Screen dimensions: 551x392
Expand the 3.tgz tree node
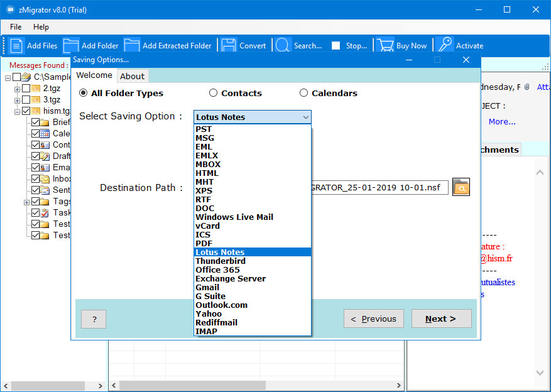(x=17, y=101)
